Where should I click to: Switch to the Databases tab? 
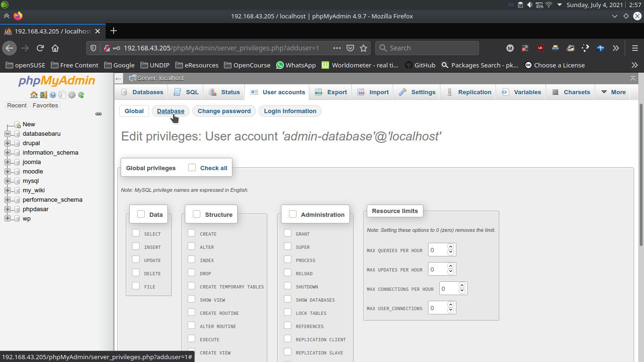tap(142, 92)
